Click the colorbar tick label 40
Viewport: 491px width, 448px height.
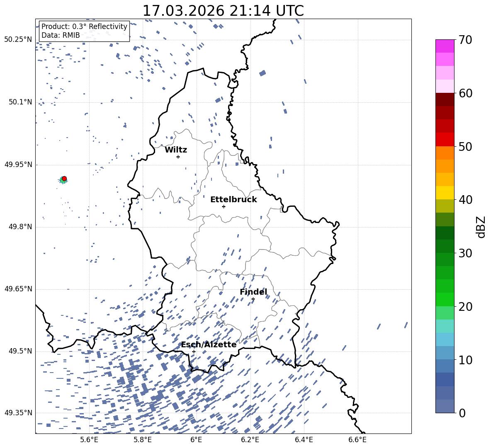[x=465, y=200]
